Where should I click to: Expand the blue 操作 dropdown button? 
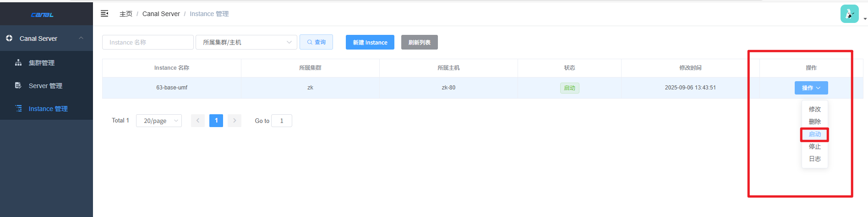click(x=811, y=88)
